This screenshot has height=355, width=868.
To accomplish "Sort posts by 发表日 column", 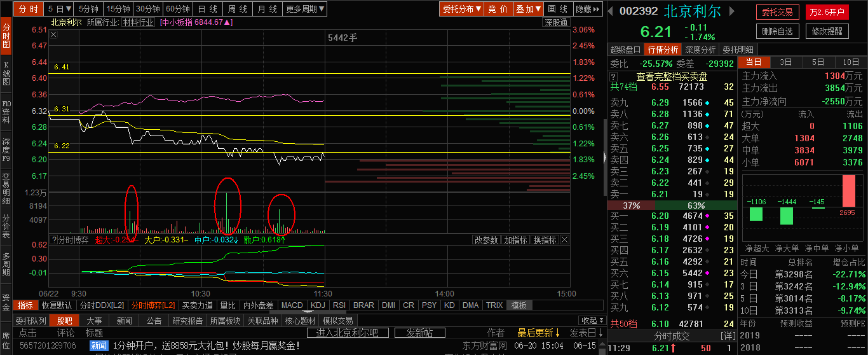I will [x=587, y=333].
